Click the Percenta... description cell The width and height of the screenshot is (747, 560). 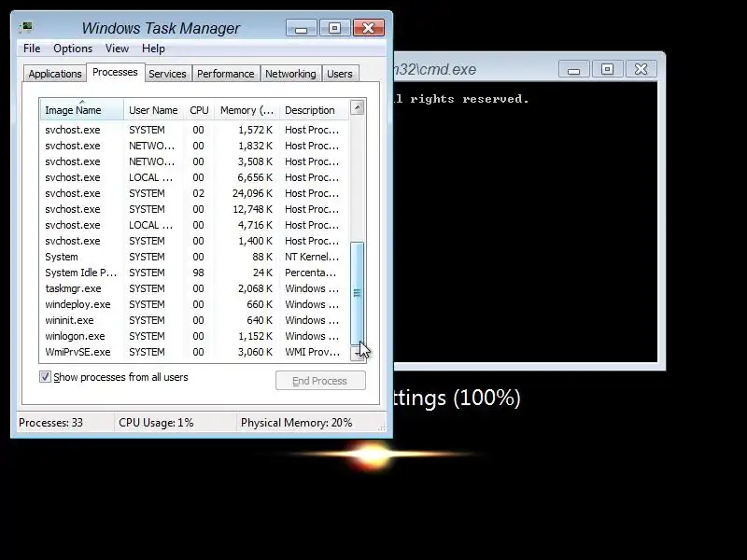310,273
